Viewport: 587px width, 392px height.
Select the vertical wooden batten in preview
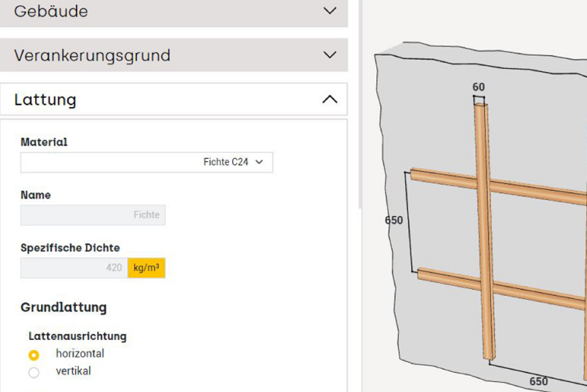483,232
